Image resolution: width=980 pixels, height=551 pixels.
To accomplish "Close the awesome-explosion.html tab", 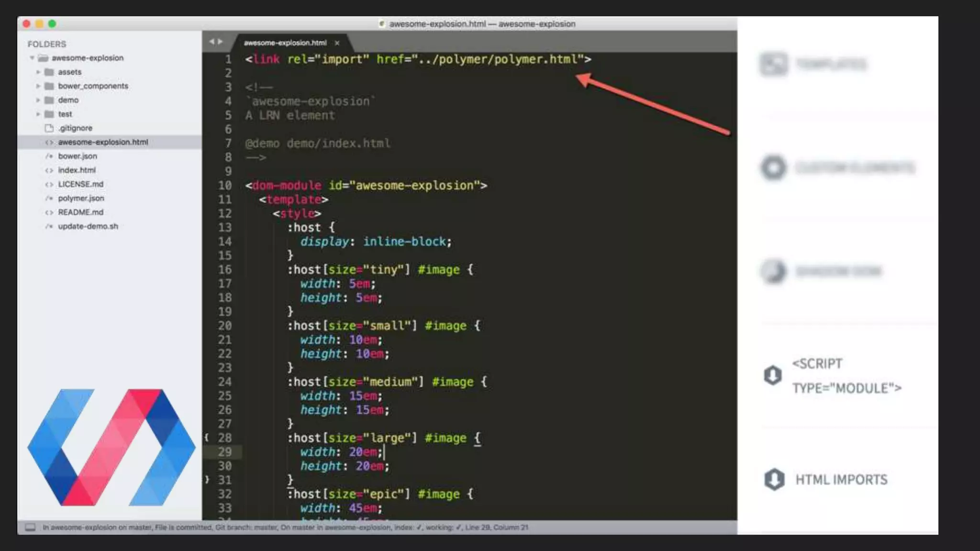I will click(x=337, y=43).
